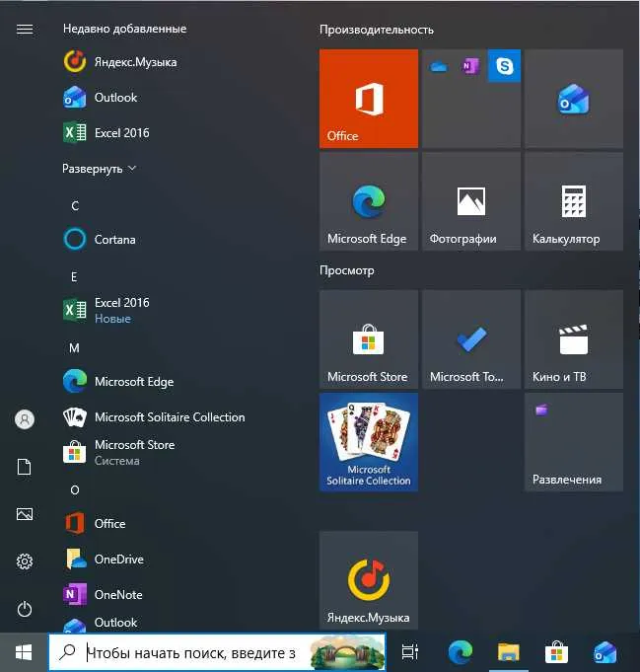Image resolution: width=640 pixels, height=672 pixels.
Task: Open Office from the app list
Action: pyautogui.click(x=95, y=523)
